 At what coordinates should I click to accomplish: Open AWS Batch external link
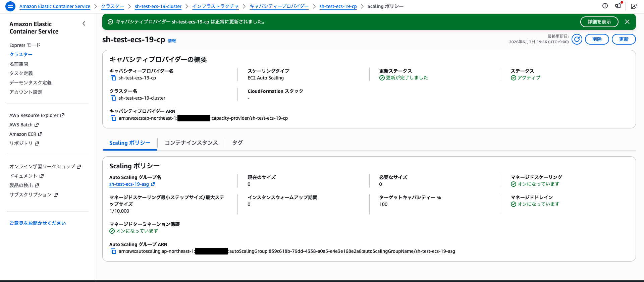click(x=24, y=125)
